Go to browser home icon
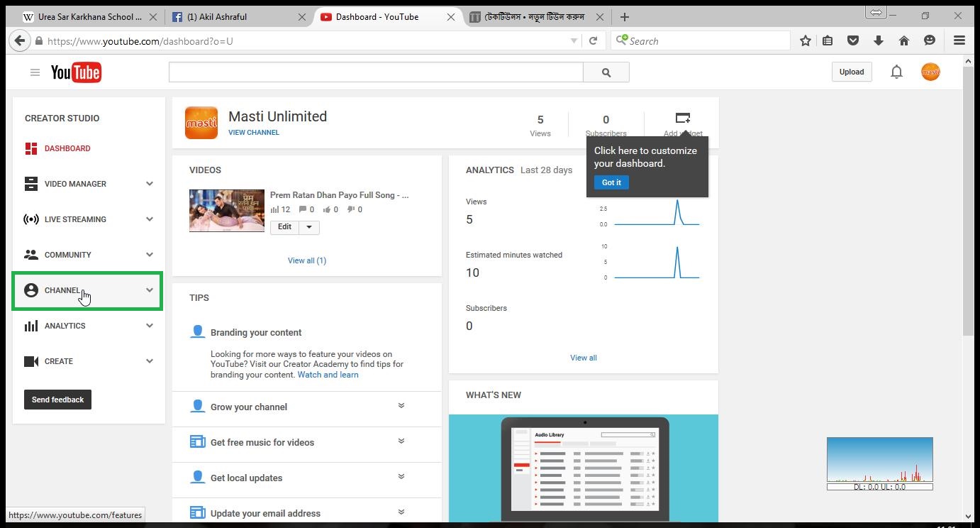 coord(904,41)
